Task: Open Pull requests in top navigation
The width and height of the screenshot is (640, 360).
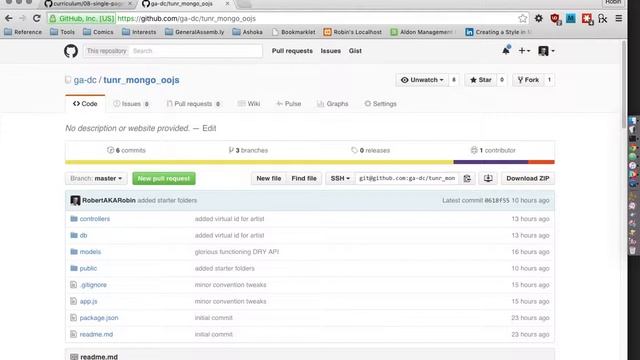Action: point(292,51)
